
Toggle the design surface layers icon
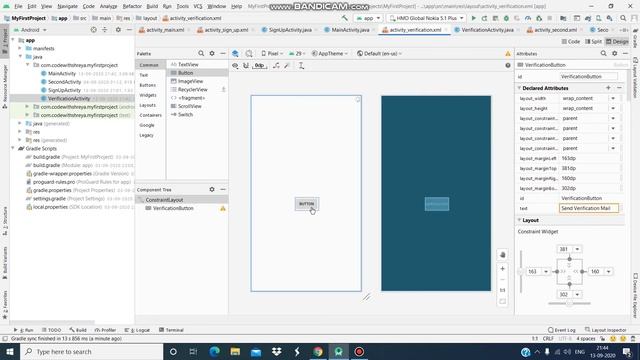[x=236, y=53]
